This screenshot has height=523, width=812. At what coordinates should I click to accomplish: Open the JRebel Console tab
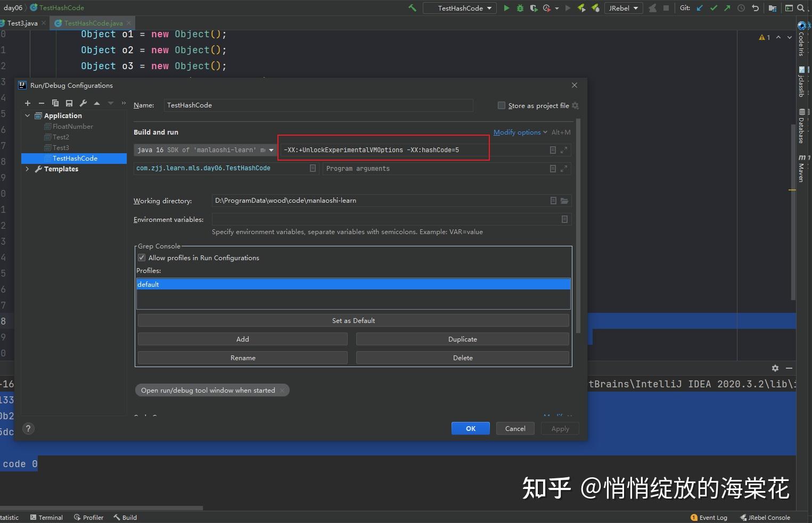point(765,518)
